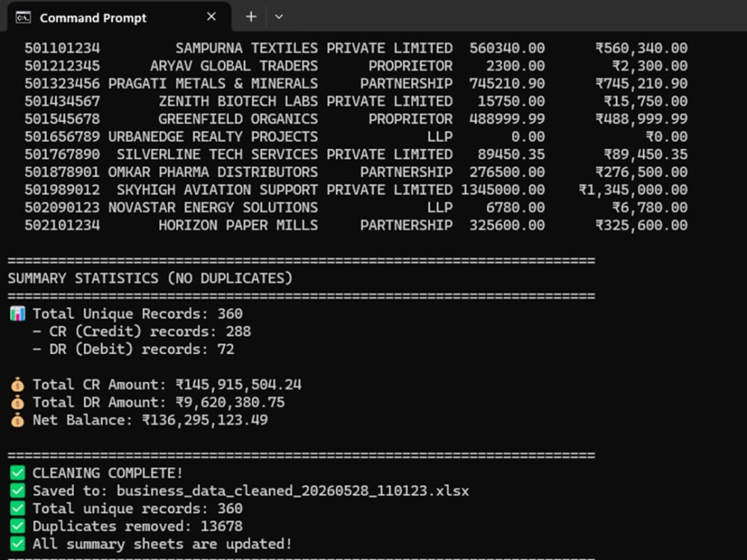Click PRAGATI METALS & MINERALS text
The height and width of the screenshot is (560, 747).
[213, 84]
